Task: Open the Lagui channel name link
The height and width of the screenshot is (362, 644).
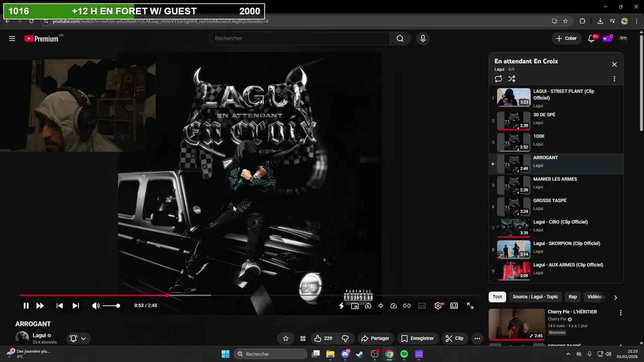Action: point(39,335)
